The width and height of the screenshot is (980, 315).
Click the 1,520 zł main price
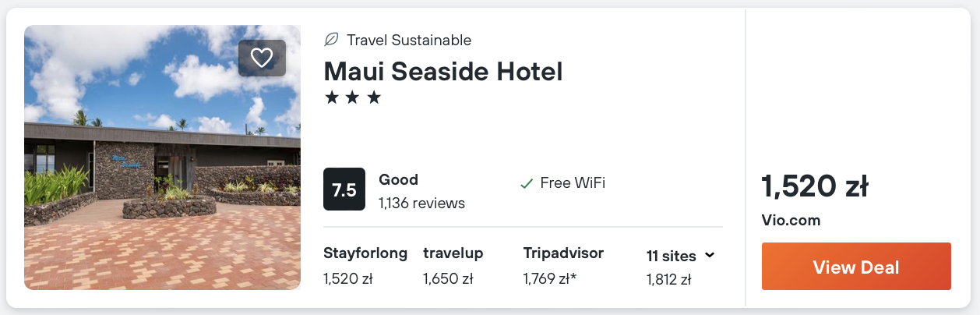click(815, 186)
